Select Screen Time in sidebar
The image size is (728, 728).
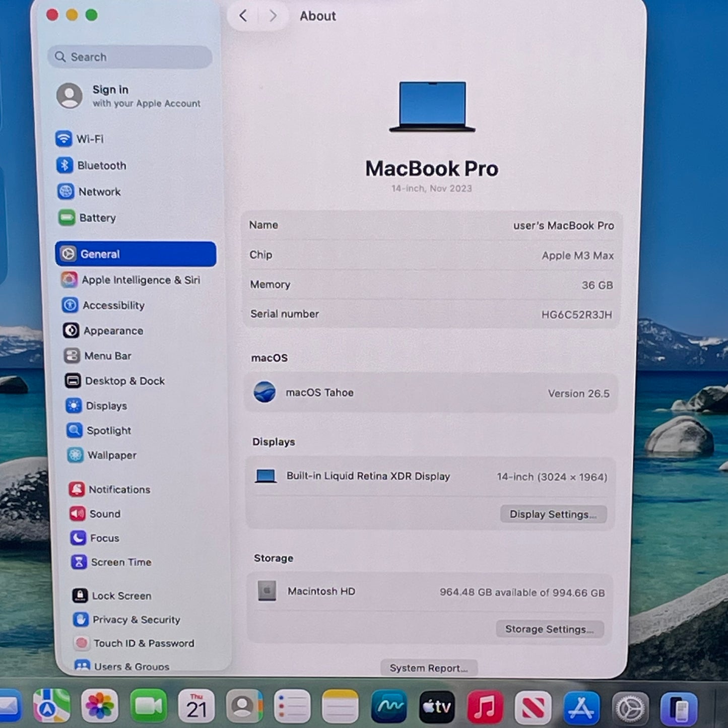tap(111, 562)
